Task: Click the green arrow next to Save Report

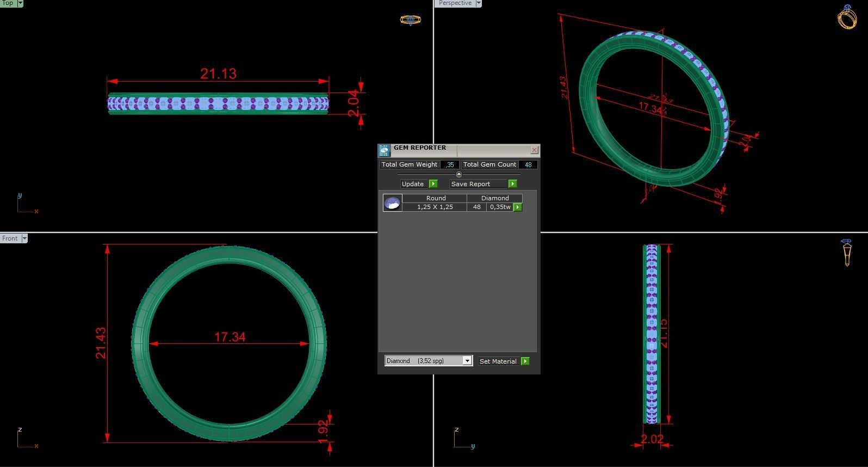Action: click(x=512, y=184)
